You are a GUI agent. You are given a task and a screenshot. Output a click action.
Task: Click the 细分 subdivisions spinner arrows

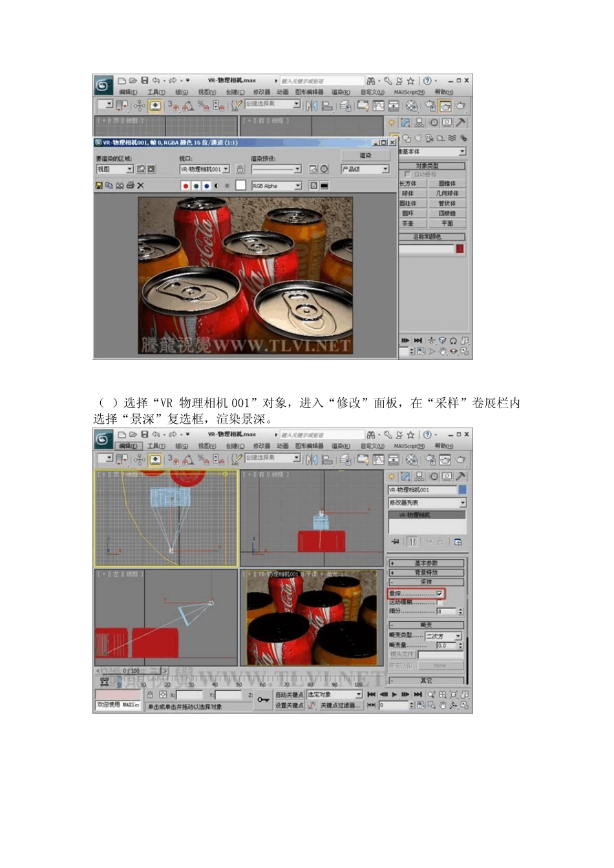tap(461, 611)
